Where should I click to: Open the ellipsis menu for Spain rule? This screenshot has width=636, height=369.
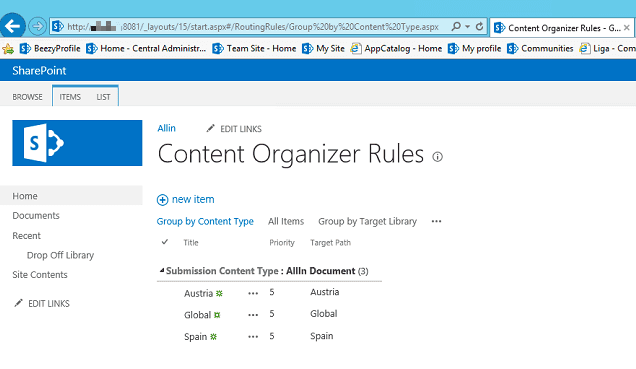[x=253, y=337]
